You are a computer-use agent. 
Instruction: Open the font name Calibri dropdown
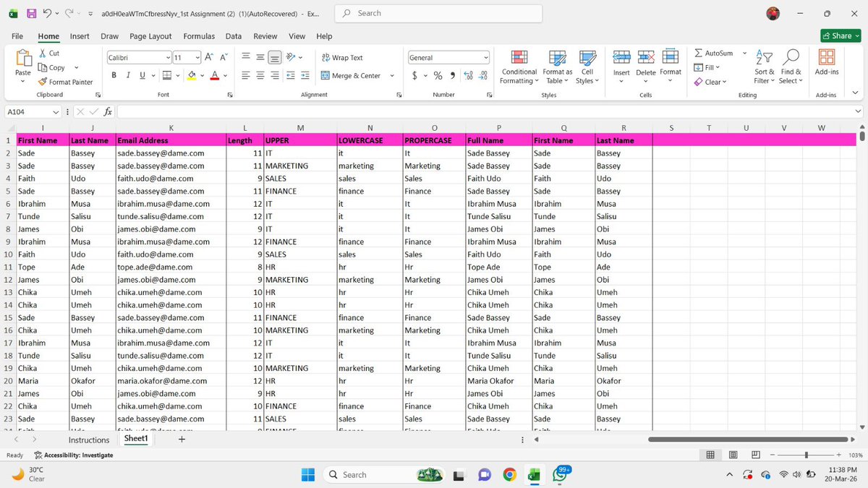tap(168, 57)
